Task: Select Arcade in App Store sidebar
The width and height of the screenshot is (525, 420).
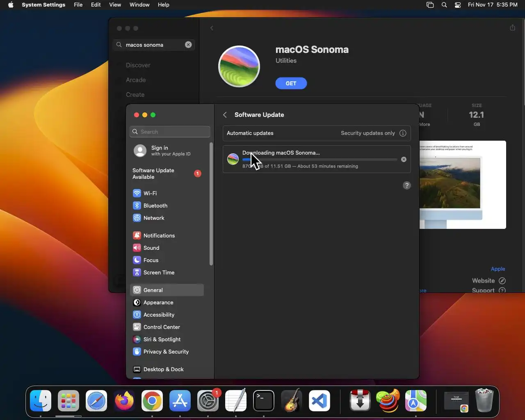Action: 136,80
